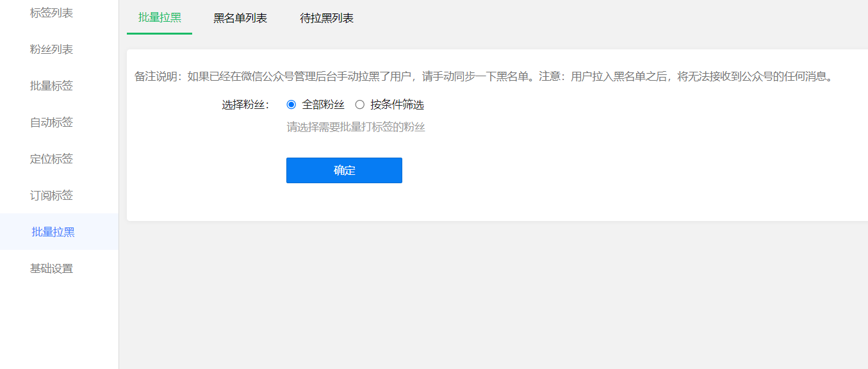
Task: Switch to the 黑名单列表 tab
Action: pyautogui.click(x=240, y=18)
